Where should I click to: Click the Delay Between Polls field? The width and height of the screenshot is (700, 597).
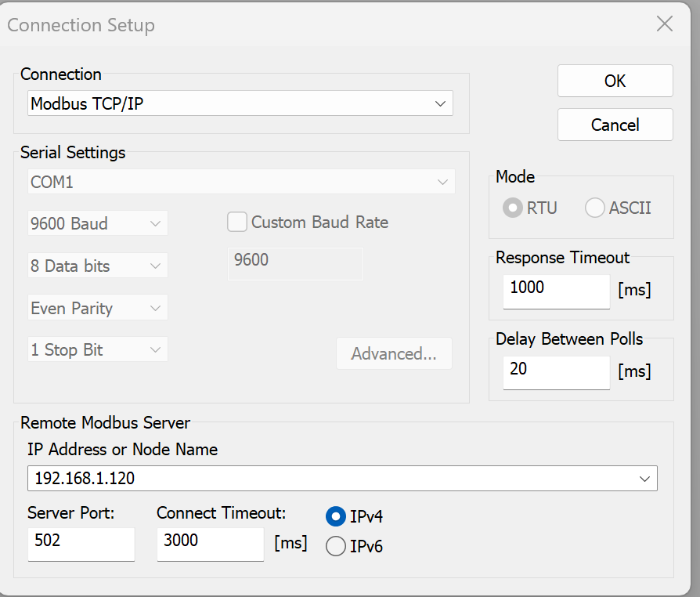point(556,371)
